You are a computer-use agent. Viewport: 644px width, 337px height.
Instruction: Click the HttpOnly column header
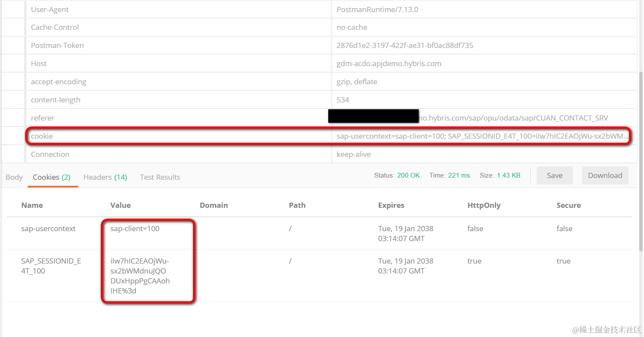coord(484,205)
